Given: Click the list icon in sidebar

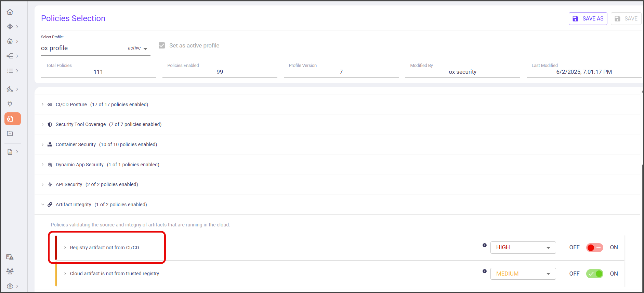Looking at the screenshot, I should pos(10,71).
